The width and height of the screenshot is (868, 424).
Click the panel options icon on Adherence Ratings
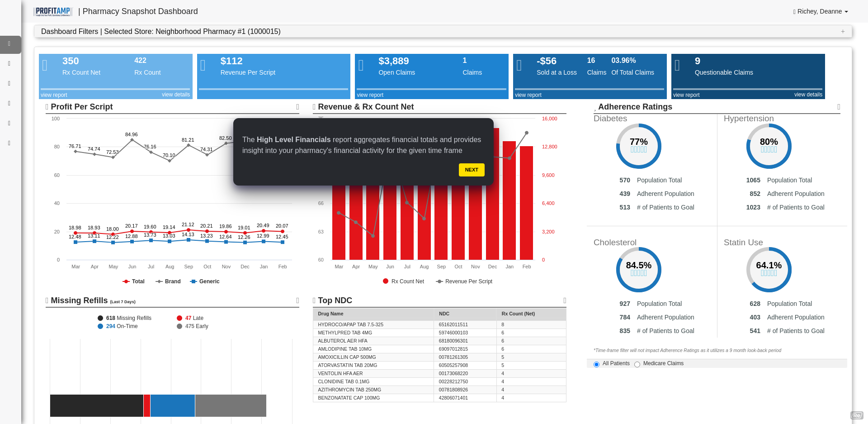pos(839,107)
